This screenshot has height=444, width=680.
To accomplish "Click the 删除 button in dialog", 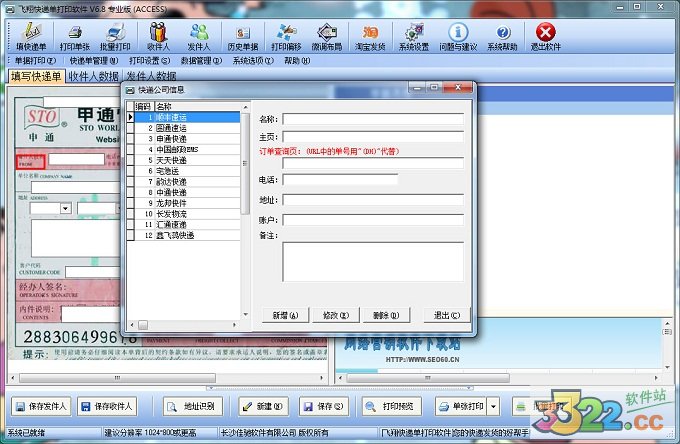I will 386,315.
